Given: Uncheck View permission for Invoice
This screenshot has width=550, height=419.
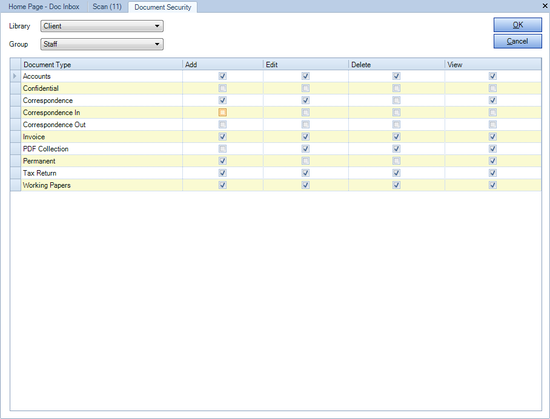Looking at the screenshot, I should point(493,137).
